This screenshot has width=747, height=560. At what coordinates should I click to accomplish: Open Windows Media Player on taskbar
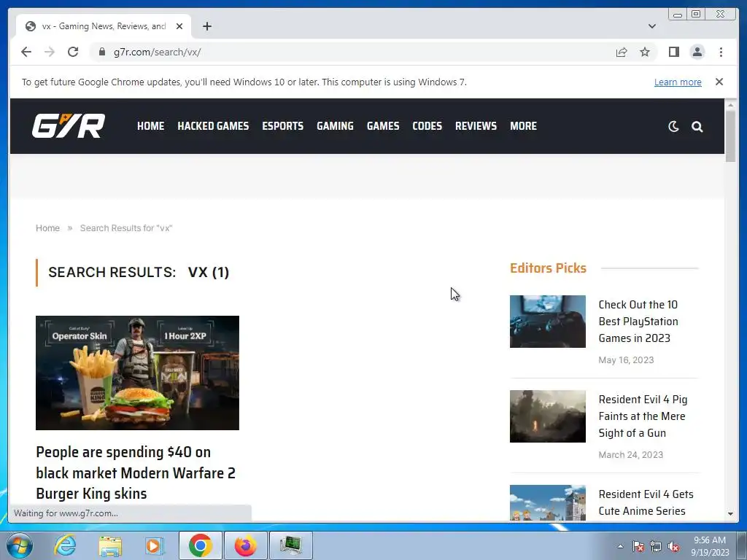click(153, 545)
